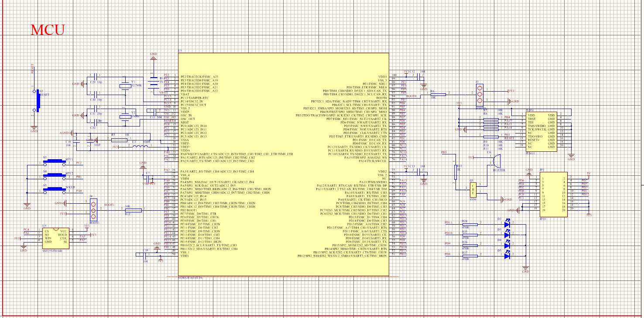Image resolution: width=644 pixels, height=318 pixels.
Task: Click the PA0/WKUP pin name text
Action: click(x=237, y=154)
